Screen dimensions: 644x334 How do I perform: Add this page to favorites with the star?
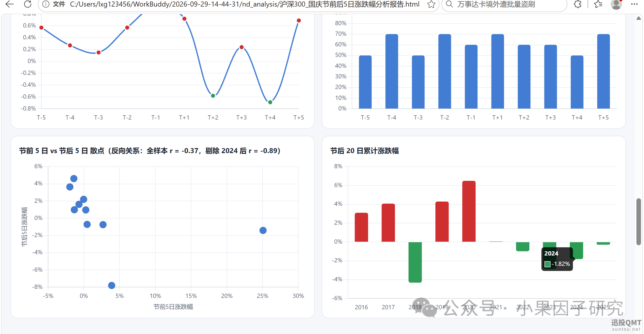[431, 4]
